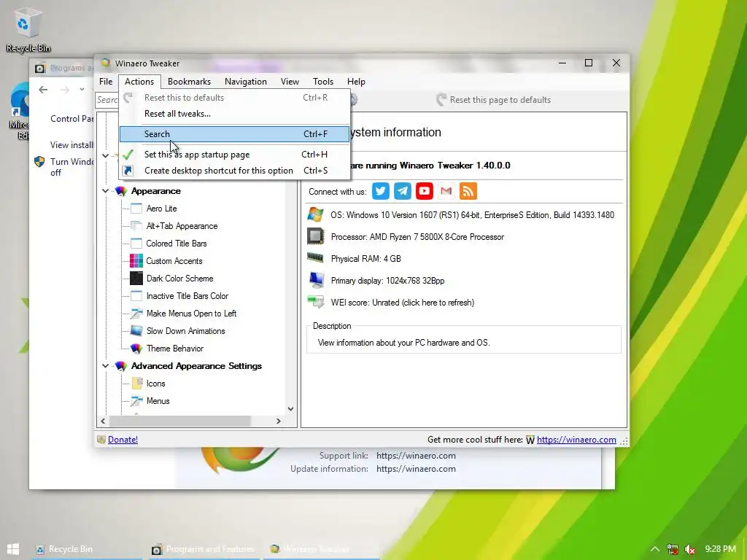Open the history dropdown in Programs window
The width and height of the screenshot is (747, 560).
click(82, 90)
